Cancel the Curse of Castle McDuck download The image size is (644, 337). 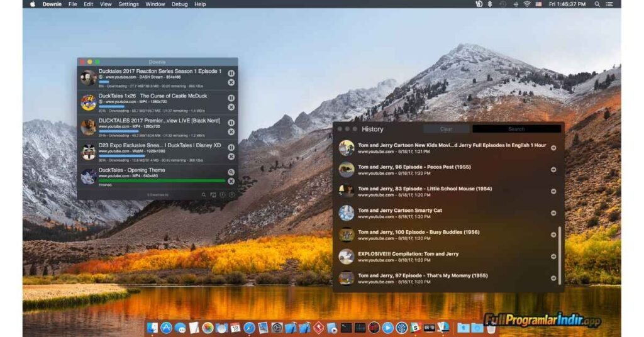pyautogui.click(x=231, y=107)
